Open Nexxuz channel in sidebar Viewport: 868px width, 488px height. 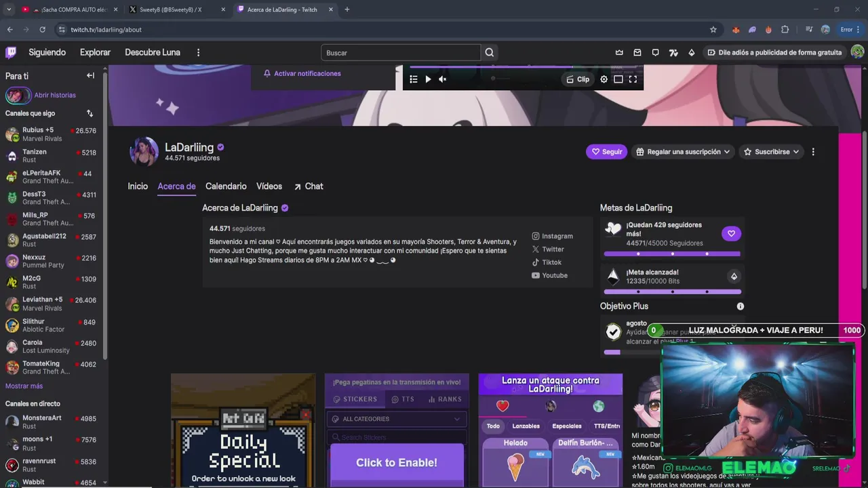[52, 261]
